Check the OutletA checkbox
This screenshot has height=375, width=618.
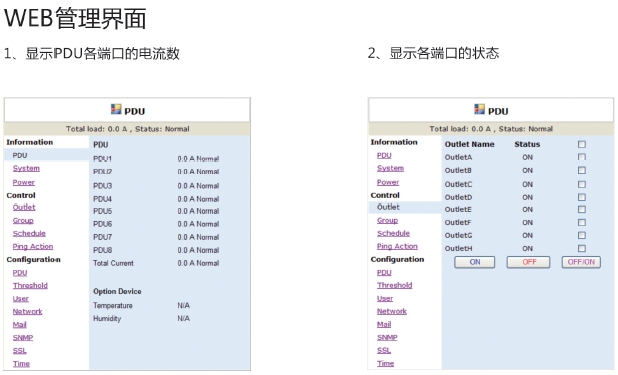[x=582, y=157]
